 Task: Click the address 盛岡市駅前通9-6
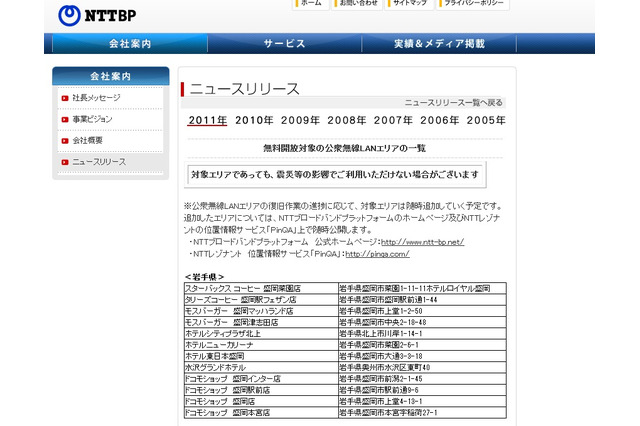(x=422, y=390)
